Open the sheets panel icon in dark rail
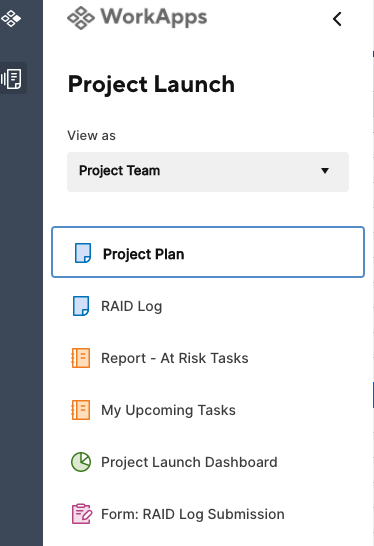The width and height of the screenshot is (374, 546). point(11,78)
